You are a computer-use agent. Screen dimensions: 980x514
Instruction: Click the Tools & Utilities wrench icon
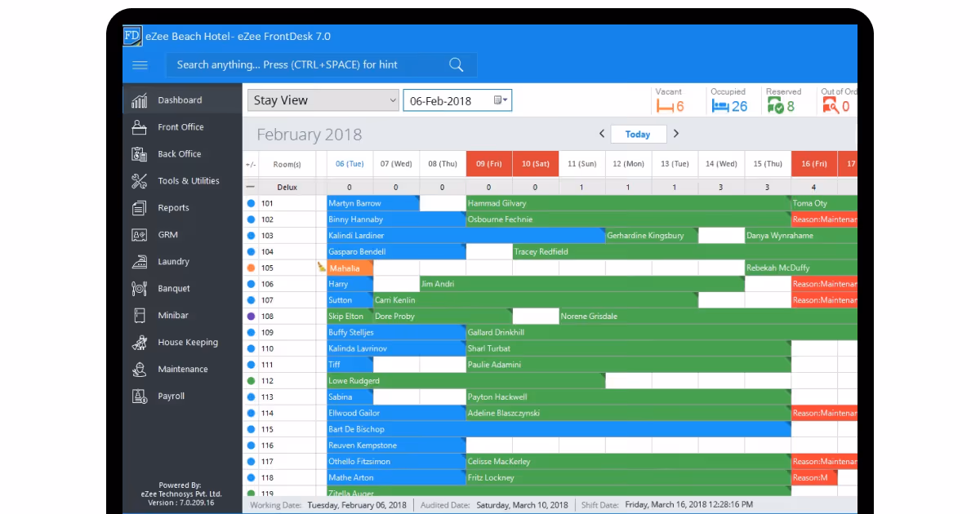click(140, 180)
